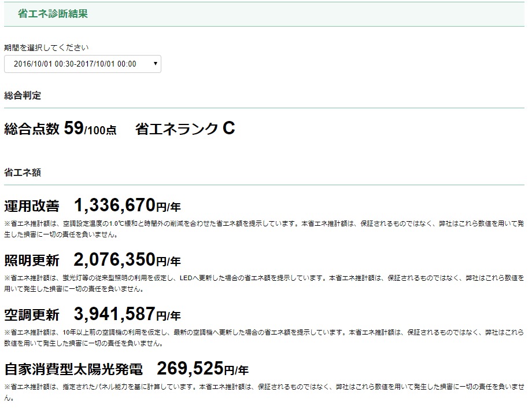The height and width of the screenshot is (411, 532).
Task: Click the 269,525円/年 amount
Action: tap(202, 368)
